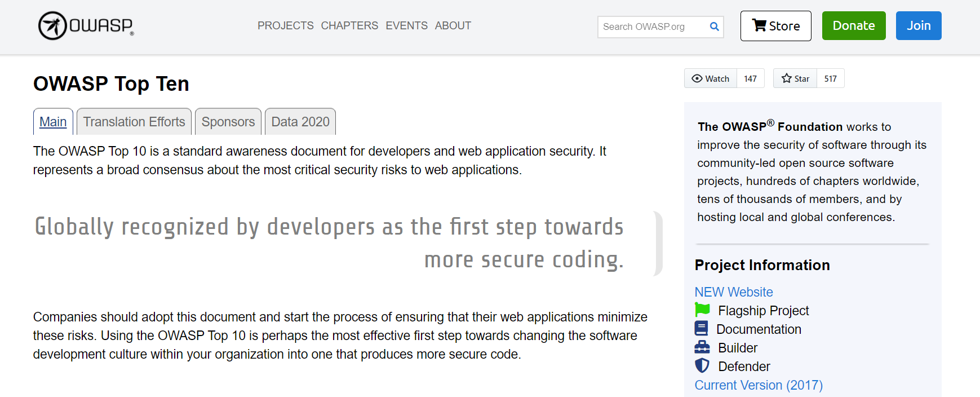Click the Defender label
The image size is (980, 397).
pos(744,367)
